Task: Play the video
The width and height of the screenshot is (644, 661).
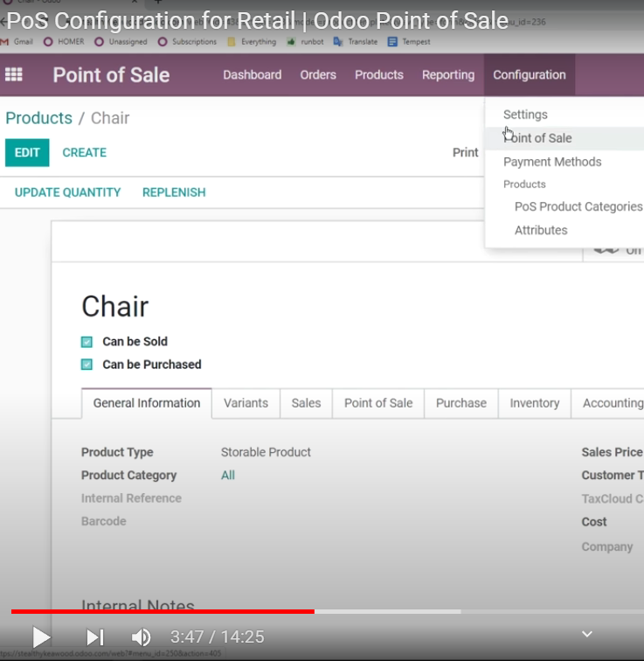Action: (x=41, y=637)
